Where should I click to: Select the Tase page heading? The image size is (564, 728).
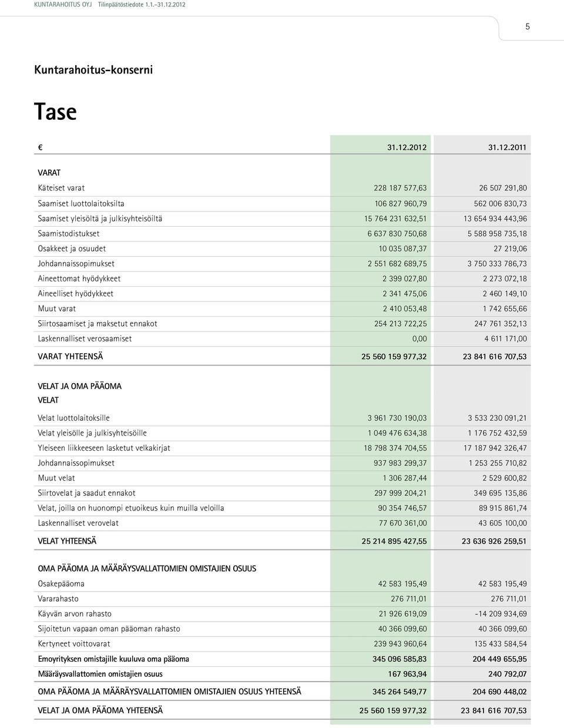(55, 110)
